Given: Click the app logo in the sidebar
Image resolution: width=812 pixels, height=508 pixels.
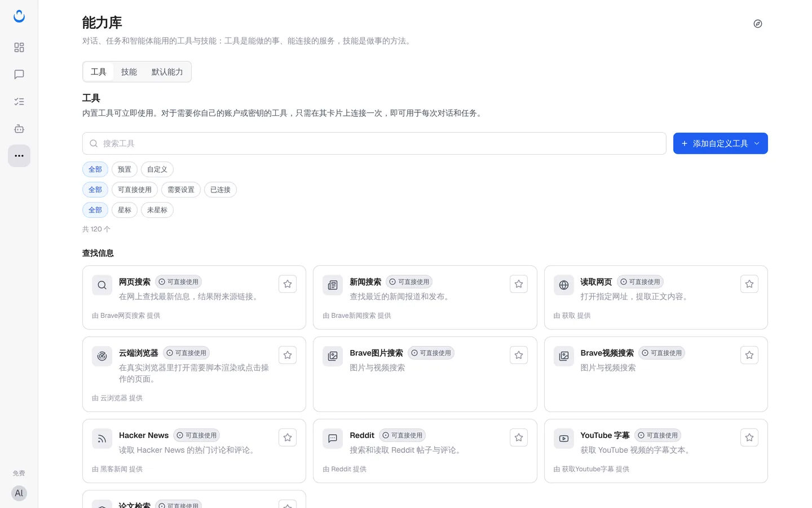Looking at the screenshot, I should point(19,16).
